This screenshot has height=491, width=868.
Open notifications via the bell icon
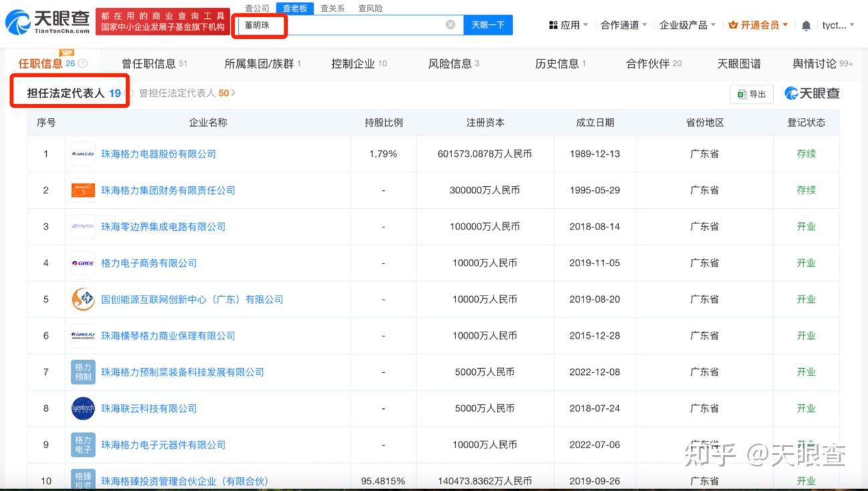point(806,25)
